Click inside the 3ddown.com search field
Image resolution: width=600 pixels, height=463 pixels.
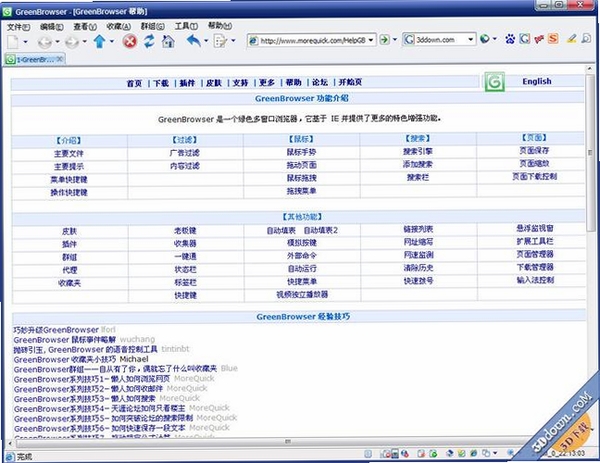click(440, 39)
